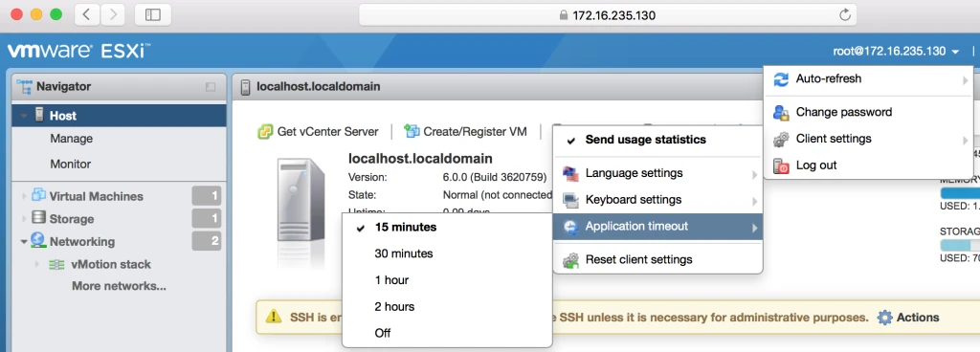Expand the Keyboard settings submenu arrow
The width and height of the screenshot is (980, 352).
tap(755, 201)
